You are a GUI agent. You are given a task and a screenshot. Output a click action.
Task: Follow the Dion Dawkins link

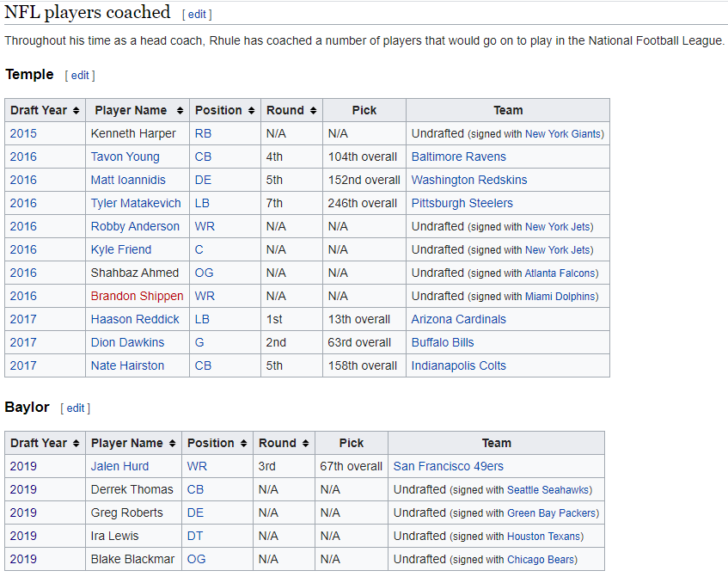click(x=128, y=343)
